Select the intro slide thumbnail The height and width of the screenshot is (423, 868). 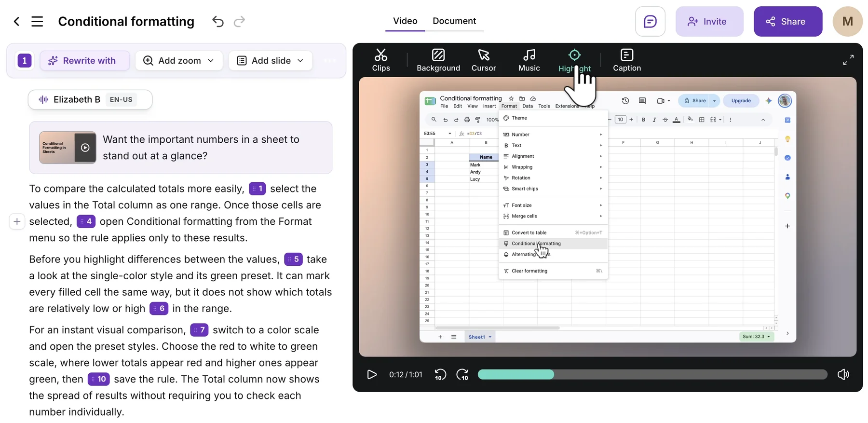coord(68,148)
